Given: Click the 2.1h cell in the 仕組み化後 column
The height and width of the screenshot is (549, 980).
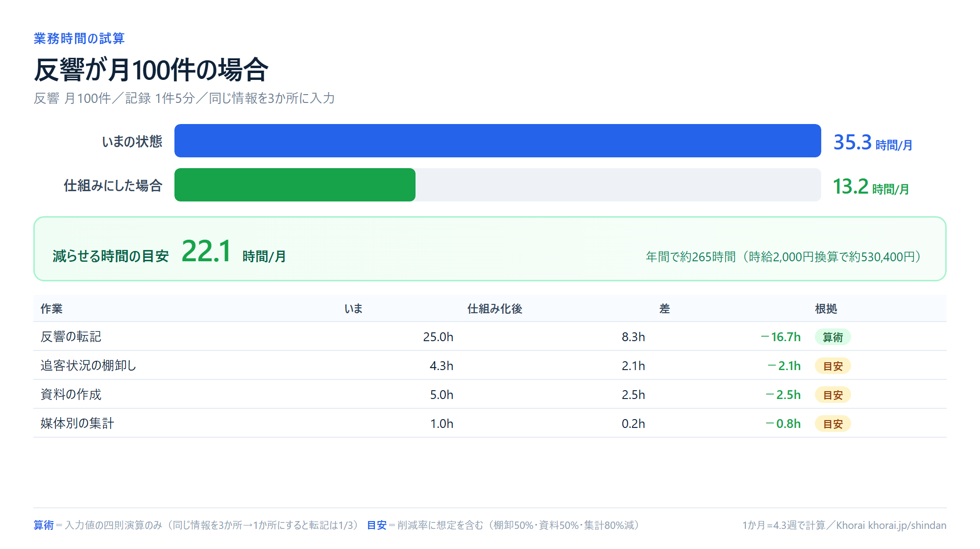Looking at the screenshot, I should pos(633,366).
